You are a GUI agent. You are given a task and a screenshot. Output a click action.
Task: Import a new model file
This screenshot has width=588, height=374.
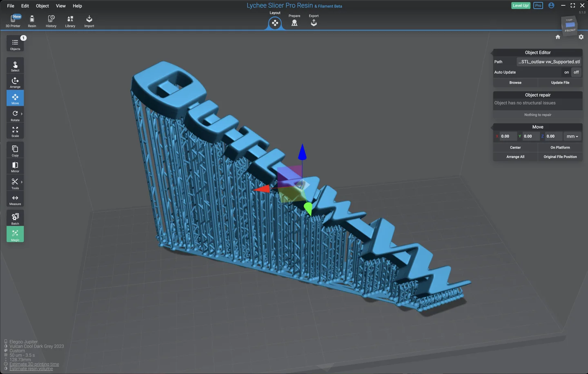(x=89, y=21)
